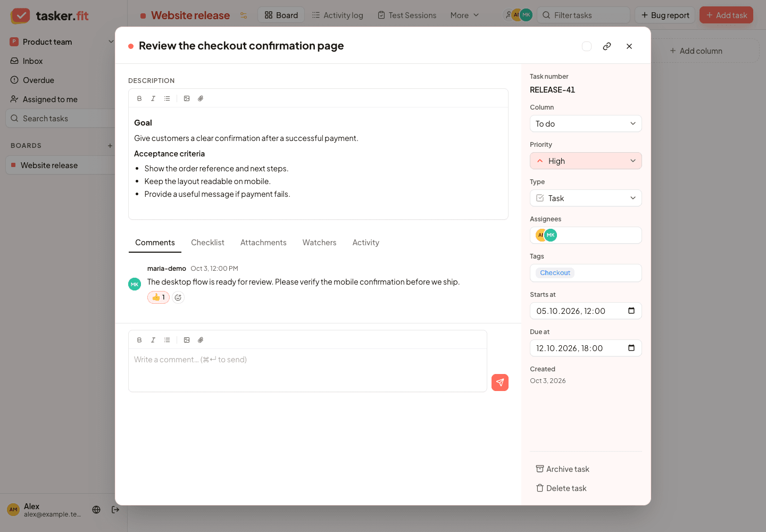Switch to the Attachments tab
Image resolution: width=766 pixels, height=532 pixels.
click(x=263, y=243)
